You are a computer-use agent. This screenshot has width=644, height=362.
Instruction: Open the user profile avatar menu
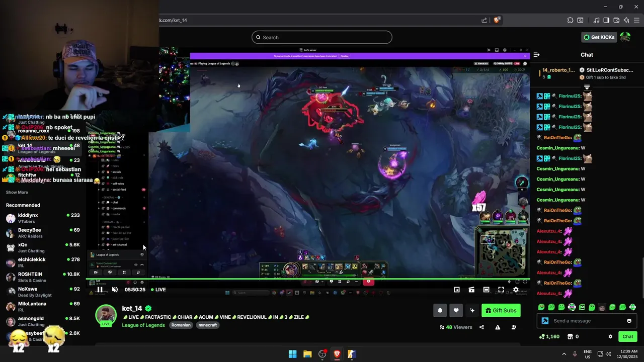coord(625,37)
